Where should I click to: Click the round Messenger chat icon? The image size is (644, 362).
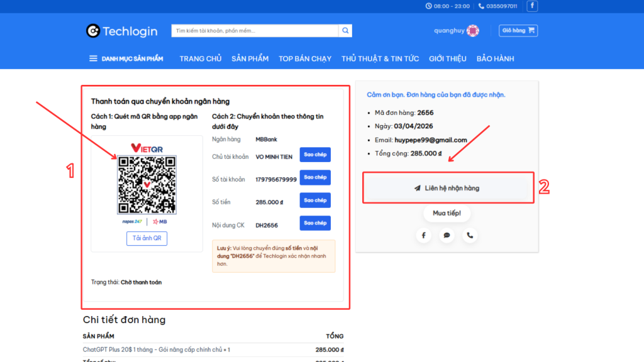pyautogui.click(x=447, y=236)
